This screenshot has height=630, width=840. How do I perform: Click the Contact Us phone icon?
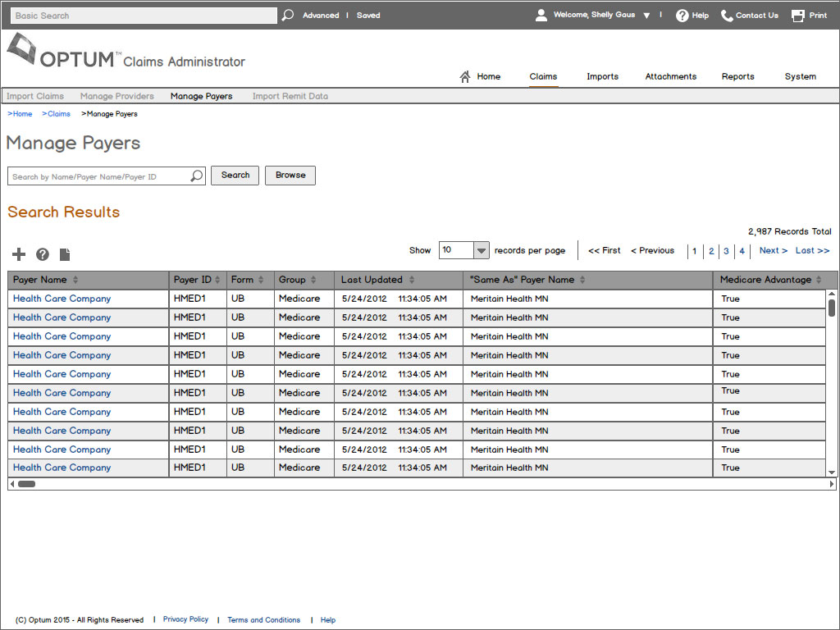(x=727, y=16)
